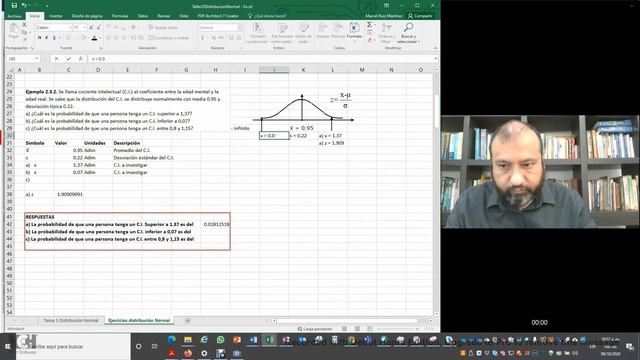The height and width of the screenshot is (360, 640).
Task: Select sheet tab Tema 1 Distribución Normal
Action: coord(71,320)
